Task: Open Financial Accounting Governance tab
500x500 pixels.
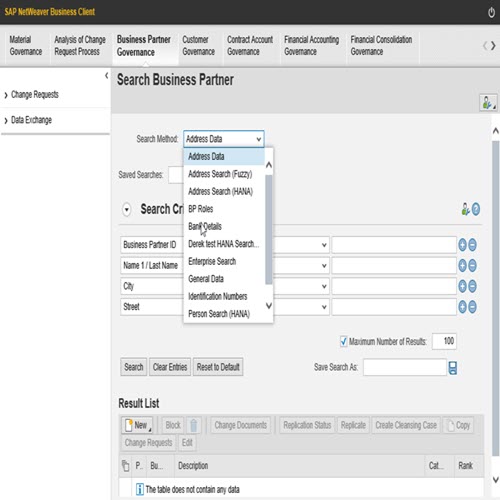Action: (312, 46)
